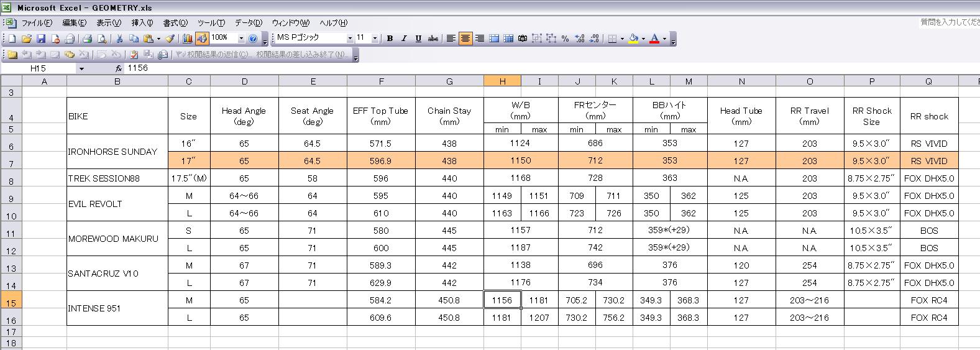
Task: Open the Borders dropdown arrow
Action: tap(622, 39)
